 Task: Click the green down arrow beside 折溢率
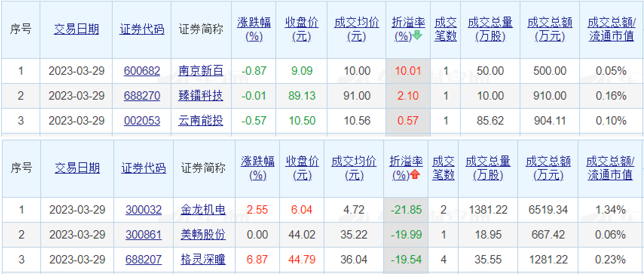click(417, 36)
